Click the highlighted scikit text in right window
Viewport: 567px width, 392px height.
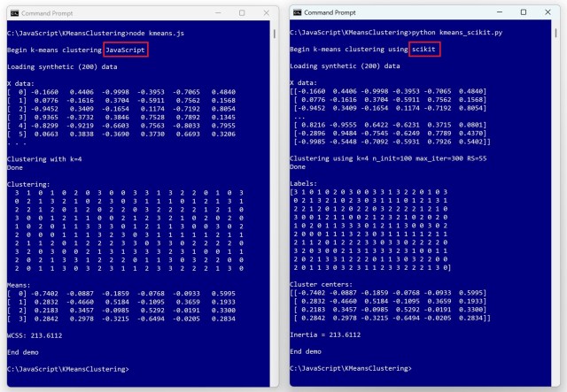click(x=425, y=50)
